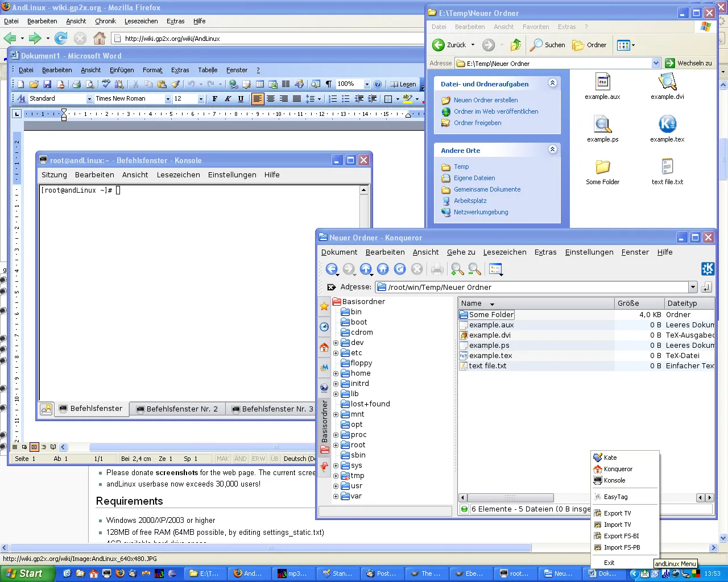
Task: Open the Times New Roman font dropdown
Action: [168, 99]
